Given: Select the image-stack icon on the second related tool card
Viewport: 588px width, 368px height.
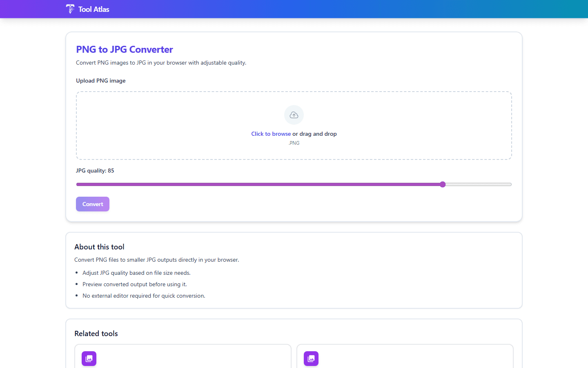Looking at the screenshot, I should click(x=311, y=359).
